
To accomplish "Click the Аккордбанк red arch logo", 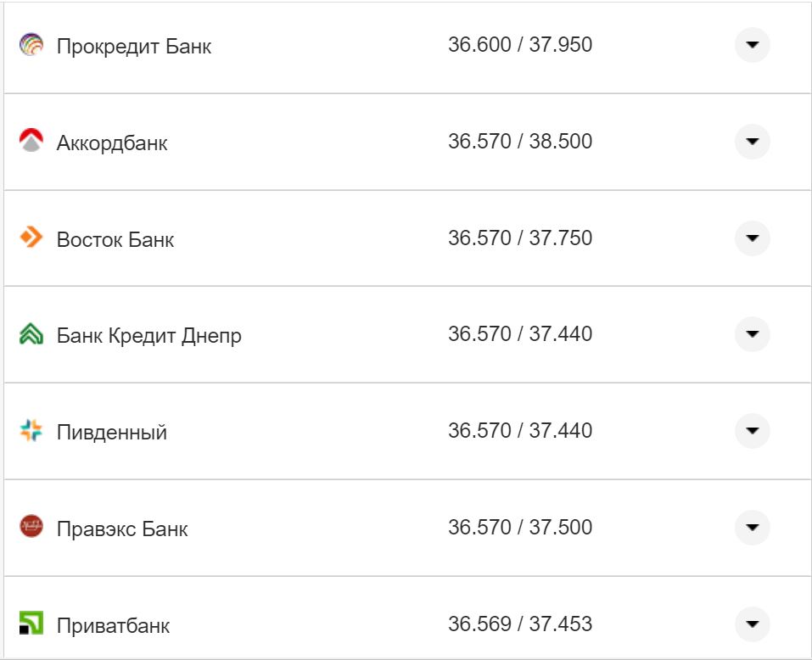I will [32, 142].
